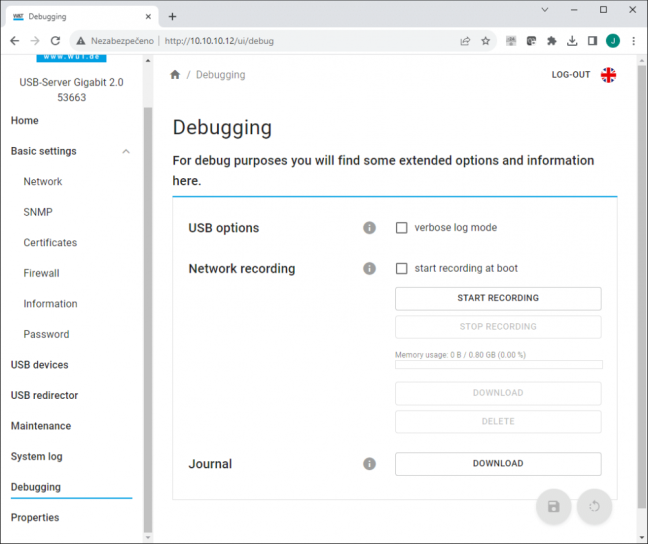This screenshot has height=544, width=648.
Task: Open a new browser tab
Action: click(x=172, y=17)
